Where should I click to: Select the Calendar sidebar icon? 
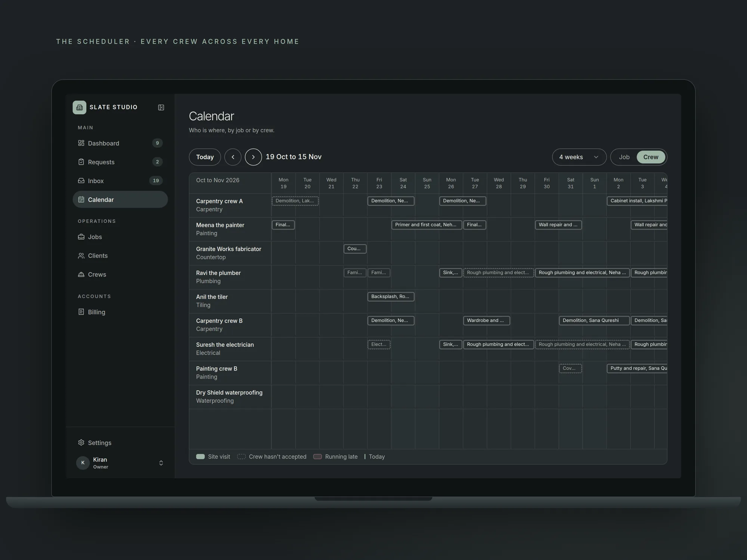[x=81, y=199]
